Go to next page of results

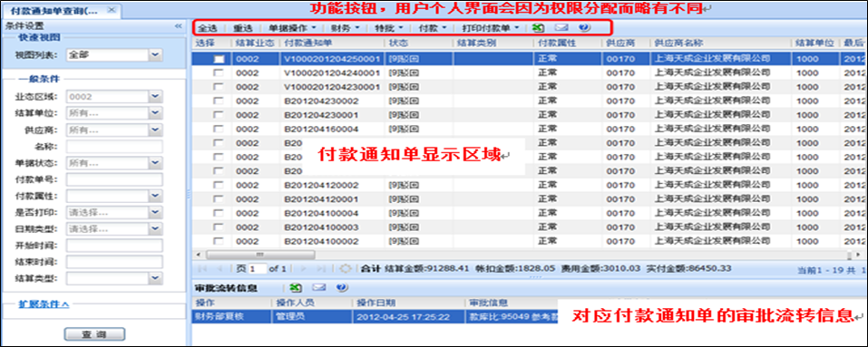(303, 268)
